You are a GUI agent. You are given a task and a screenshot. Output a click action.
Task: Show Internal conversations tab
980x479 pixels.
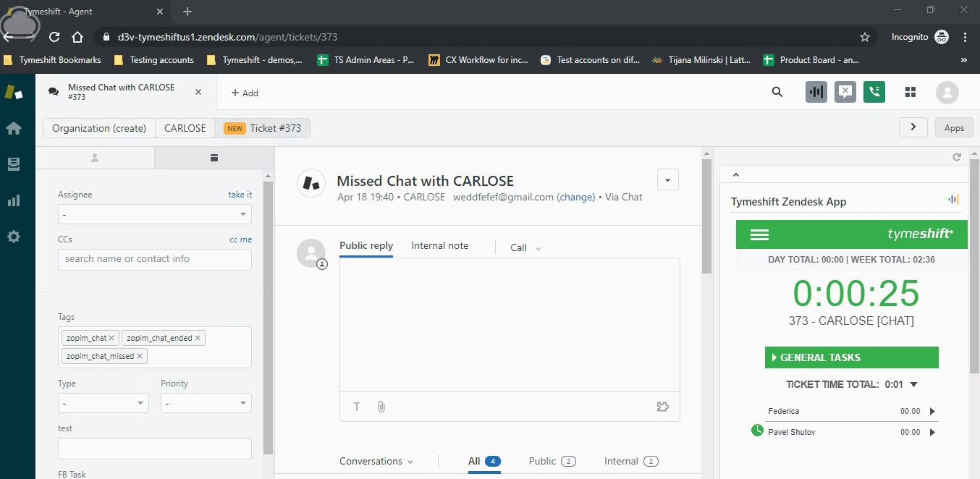(631, 461)
